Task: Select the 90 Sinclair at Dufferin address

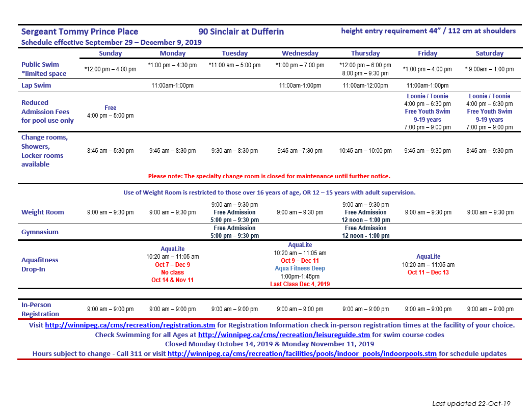Action: point(241,32)
